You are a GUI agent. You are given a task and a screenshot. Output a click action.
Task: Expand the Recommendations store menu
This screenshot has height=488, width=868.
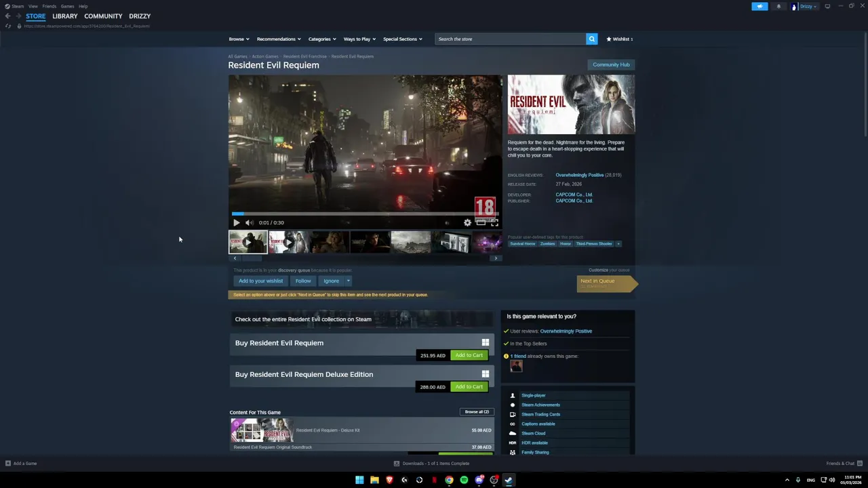(x=279, y=39)
